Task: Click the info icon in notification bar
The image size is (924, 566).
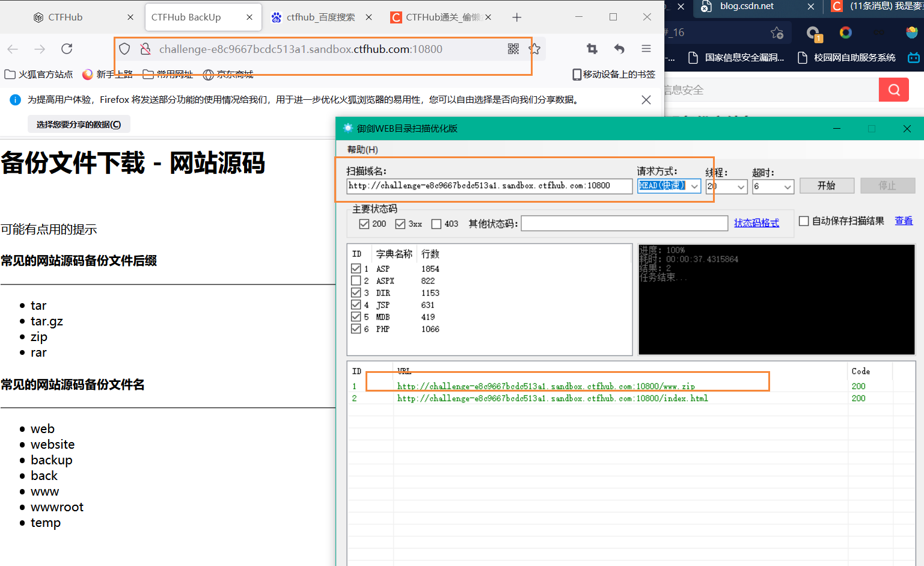Action: [15, 100]
